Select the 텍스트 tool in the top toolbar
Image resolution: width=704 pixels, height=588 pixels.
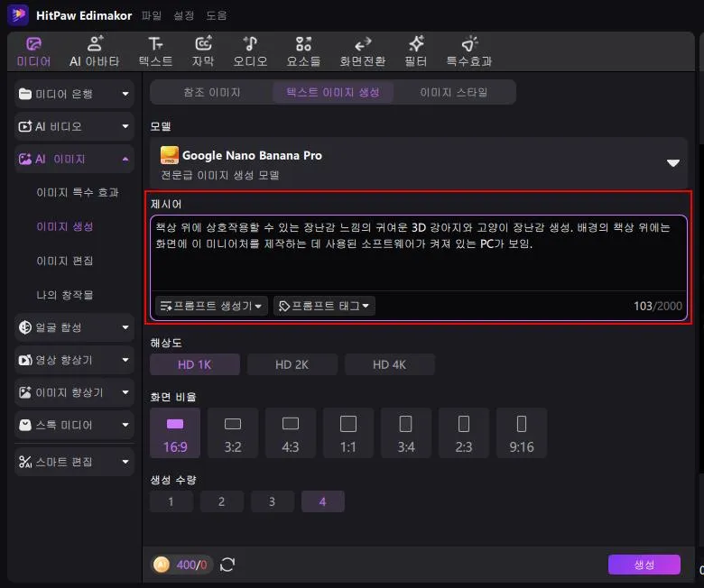pyautogui.click(x=155, y=52)
